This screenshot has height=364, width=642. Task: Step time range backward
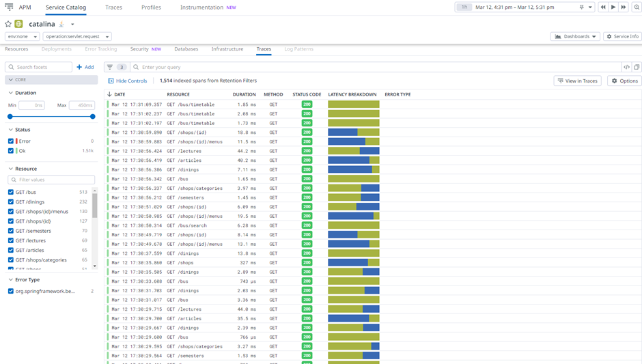[603, 7]
